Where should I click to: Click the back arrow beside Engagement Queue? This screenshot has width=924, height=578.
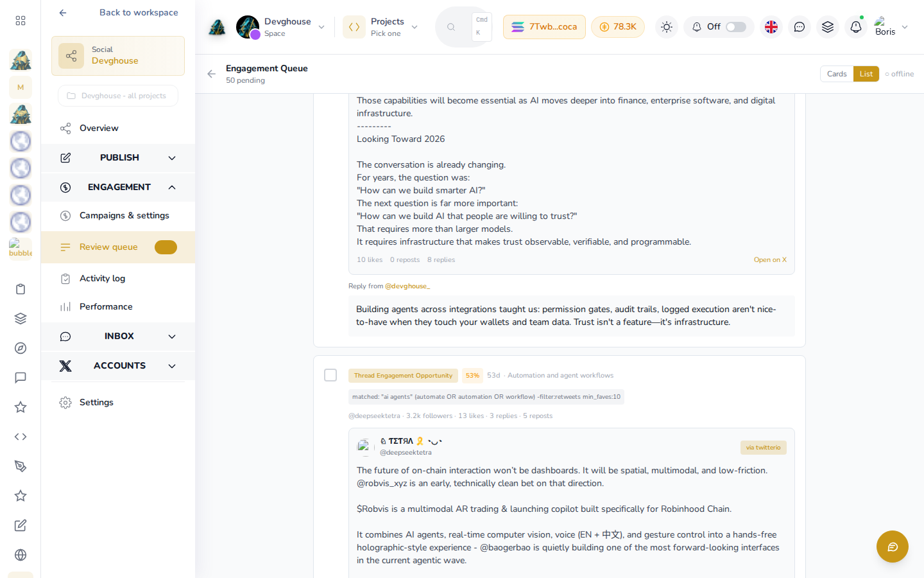212,74
